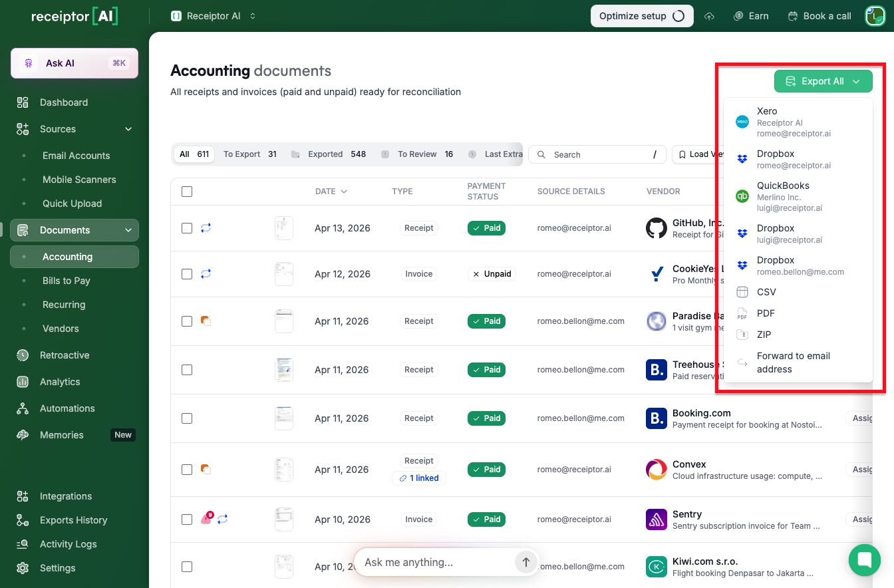The image size is (894, 588).
Task: Submit the Ask me anything arrow button
Action: pyautogui.click(x=525, y=562)
